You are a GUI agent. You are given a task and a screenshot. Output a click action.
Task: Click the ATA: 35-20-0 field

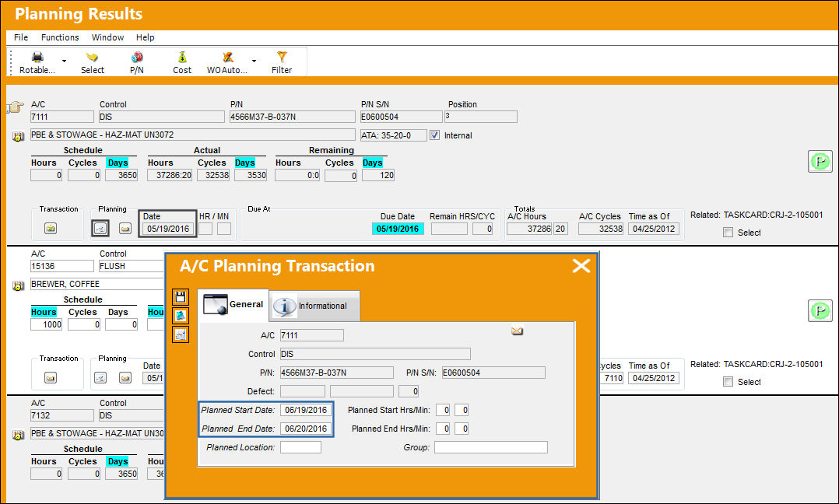pos(393,135)
